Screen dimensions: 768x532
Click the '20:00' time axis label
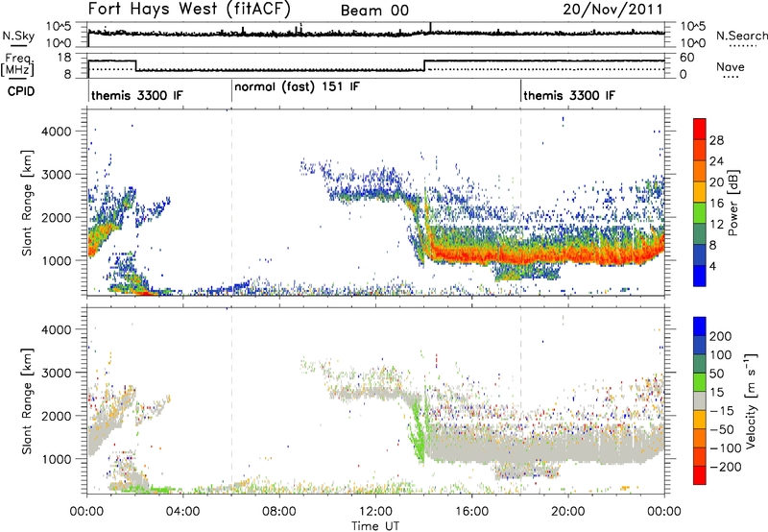point(568,512)
